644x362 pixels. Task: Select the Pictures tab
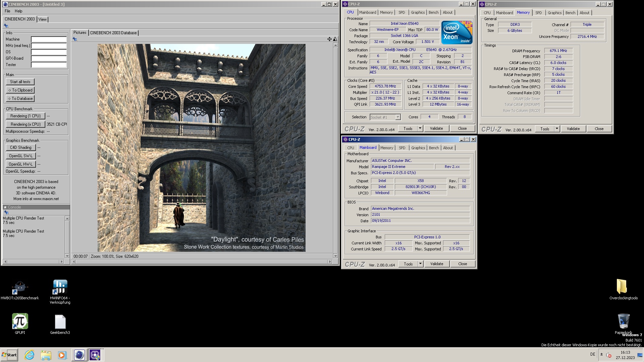80,33
